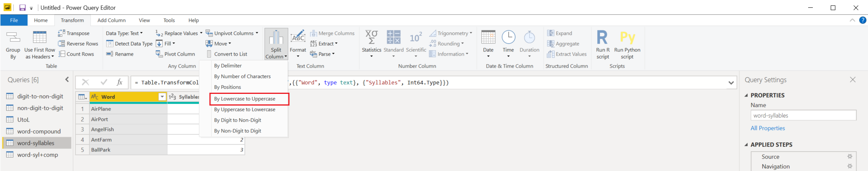The height and width of the screenshot is (171, 868).
Task: Open the Extract dropdown
Action: (x=324, y=44)
